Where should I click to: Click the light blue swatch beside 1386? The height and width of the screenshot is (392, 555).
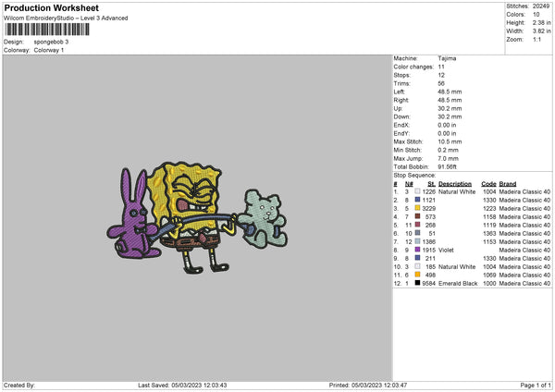point(417,241)
